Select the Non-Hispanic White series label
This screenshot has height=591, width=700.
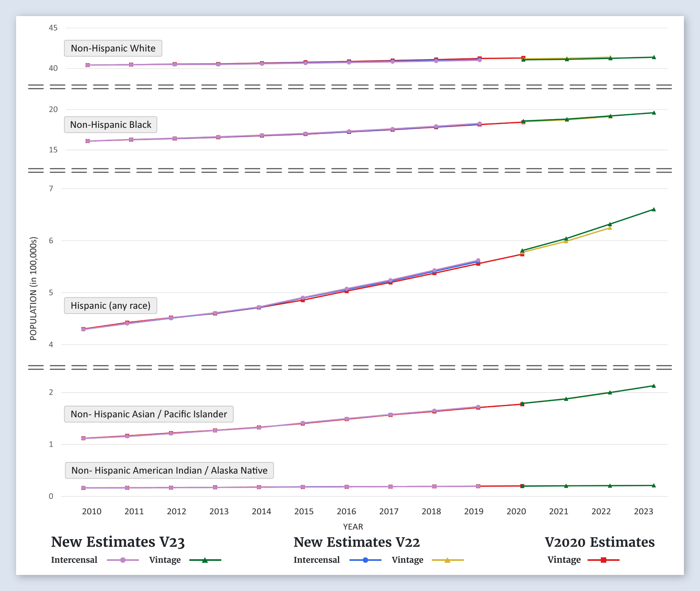pyautogui.click(x=113, y=48)
